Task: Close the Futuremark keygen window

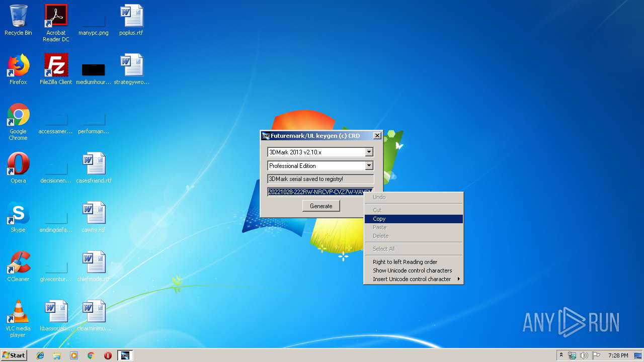Action: pos(377,136)
